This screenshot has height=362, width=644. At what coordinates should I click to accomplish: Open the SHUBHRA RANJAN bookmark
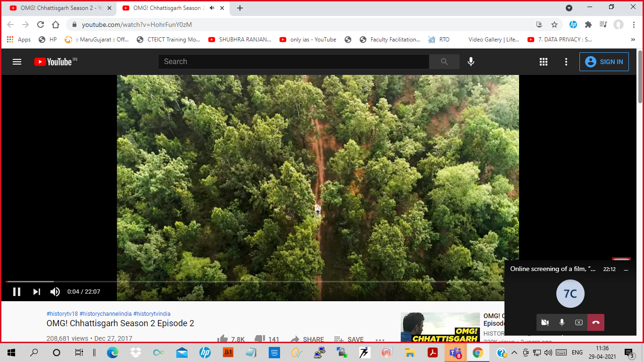[240, 40]
